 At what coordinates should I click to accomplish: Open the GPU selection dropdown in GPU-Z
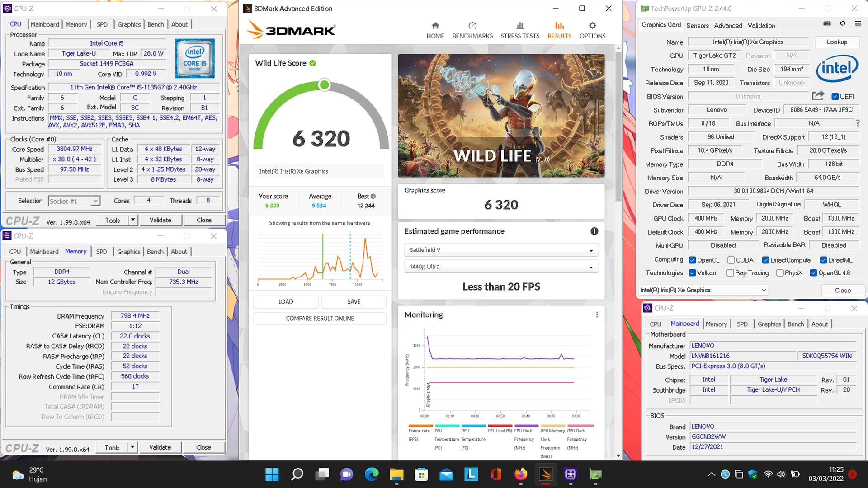tap(703, 290)
